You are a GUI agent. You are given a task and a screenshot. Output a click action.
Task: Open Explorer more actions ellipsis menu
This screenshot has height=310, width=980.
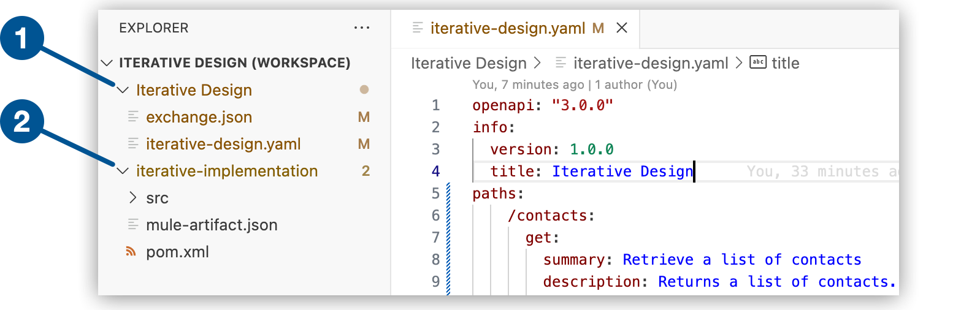pyautogui.click(x=362, y=28)
